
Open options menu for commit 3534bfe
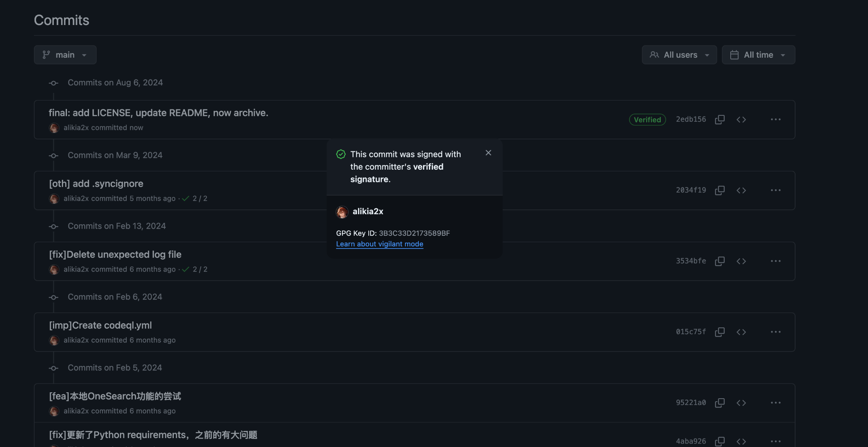point(776,261)
